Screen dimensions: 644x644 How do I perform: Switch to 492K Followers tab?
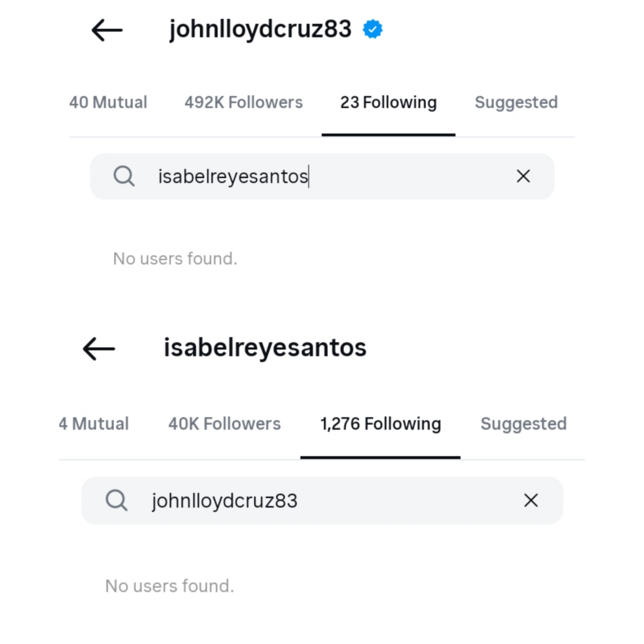tap(243, 103)
